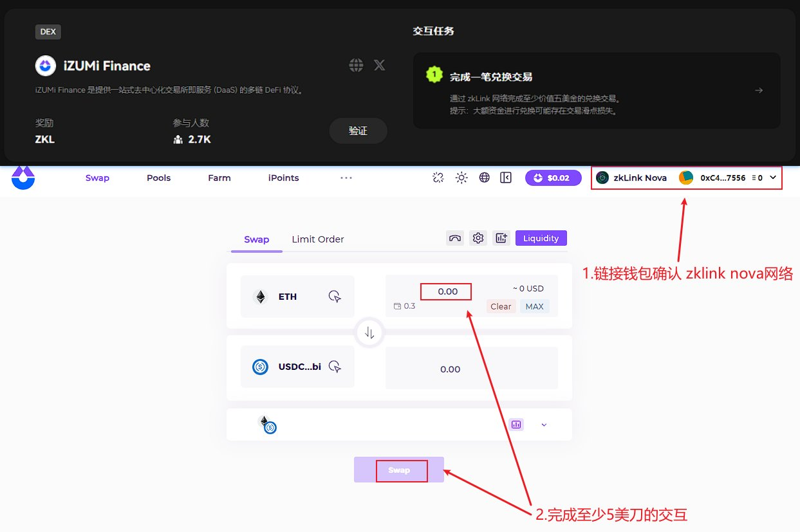The height and width of the screenshot is (532, 800).
Task: Click the iZUMi Finance logo in the header card
Action: pos(45,66)
